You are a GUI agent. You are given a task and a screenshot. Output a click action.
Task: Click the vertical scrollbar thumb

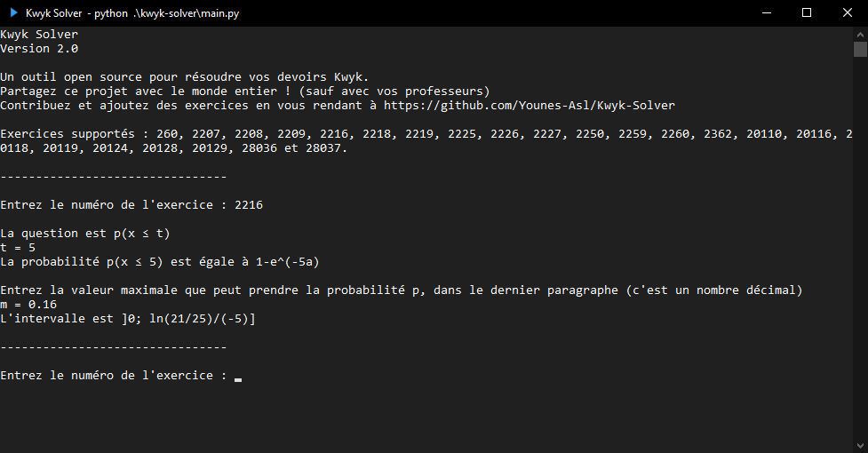[x=860, y=49]
